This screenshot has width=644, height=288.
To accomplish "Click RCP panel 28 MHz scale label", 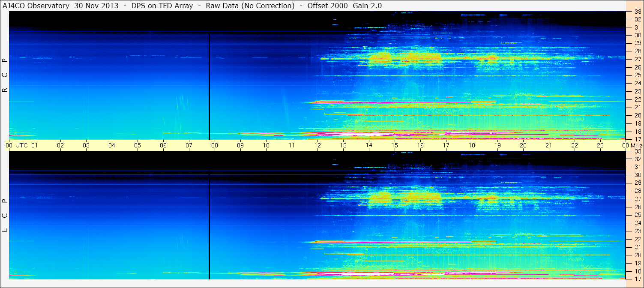I will point(638,51).
